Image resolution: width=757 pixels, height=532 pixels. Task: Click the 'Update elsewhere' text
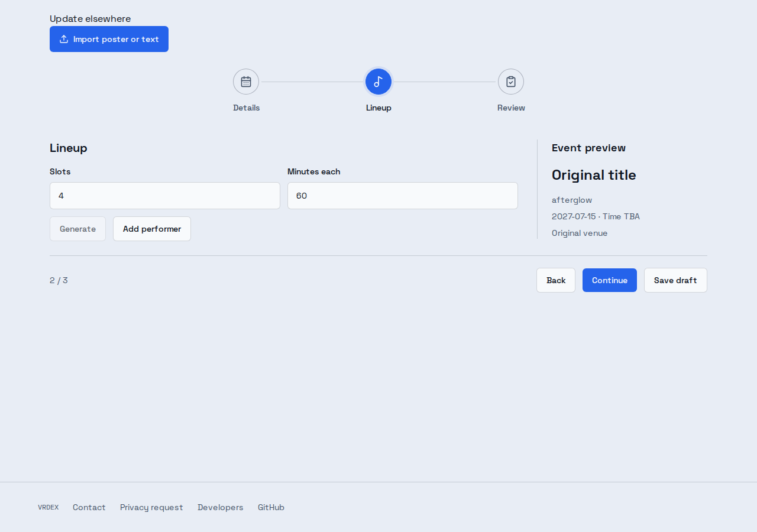point(90,19)
